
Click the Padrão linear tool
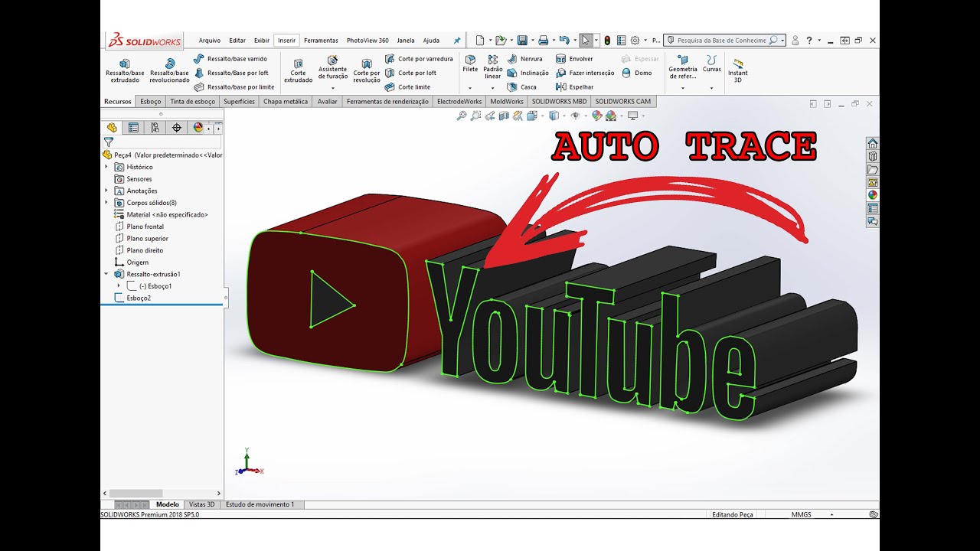[493, 67]
